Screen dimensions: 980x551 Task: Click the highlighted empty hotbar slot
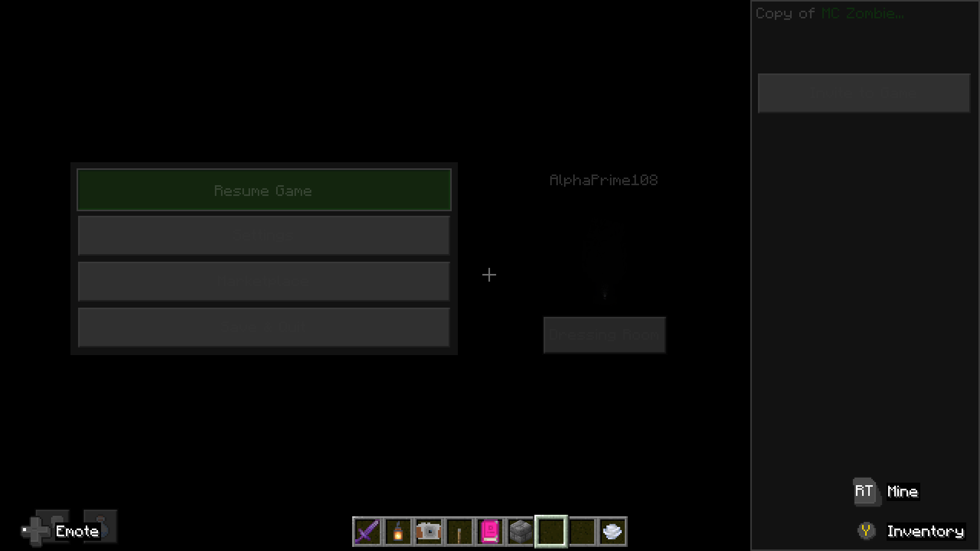[551, 532]
